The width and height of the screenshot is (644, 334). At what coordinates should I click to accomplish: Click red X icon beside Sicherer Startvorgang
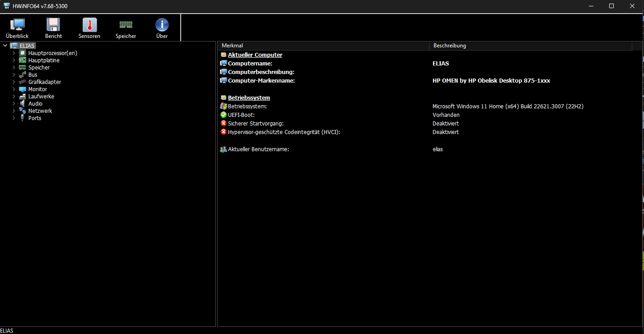tap(223, 123)
